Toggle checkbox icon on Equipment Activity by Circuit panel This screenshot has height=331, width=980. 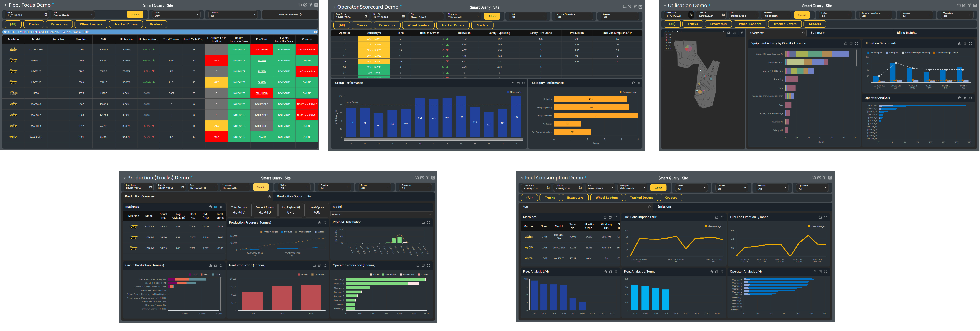[x=851, y=43]
